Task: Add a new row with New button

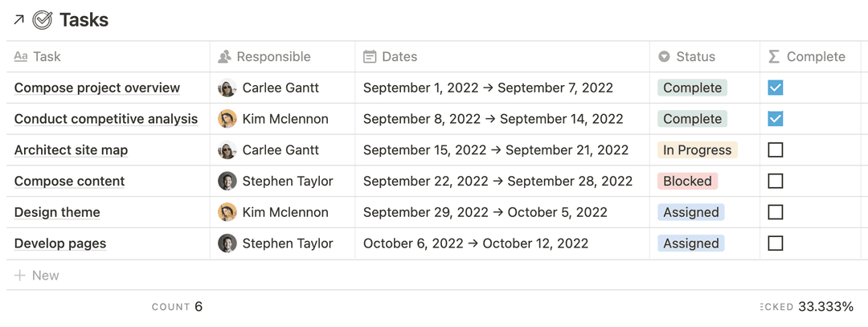Action: click(36, 276)
